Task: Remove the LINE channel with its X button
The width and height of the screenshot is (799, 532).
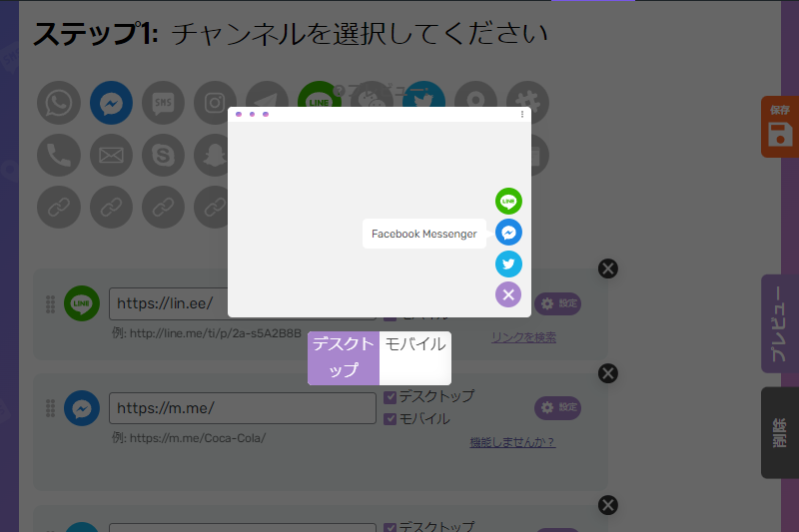Action: point(608,268)
